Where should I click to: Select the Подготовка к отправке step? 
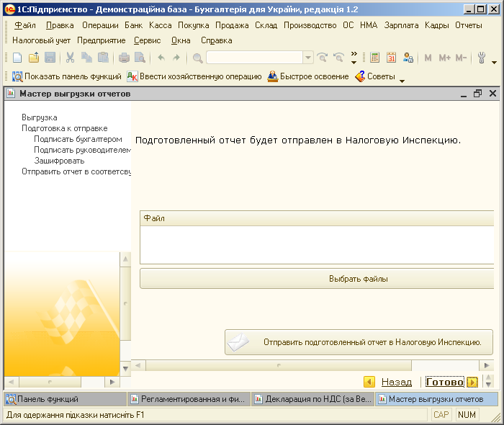[x=65, y=128]
